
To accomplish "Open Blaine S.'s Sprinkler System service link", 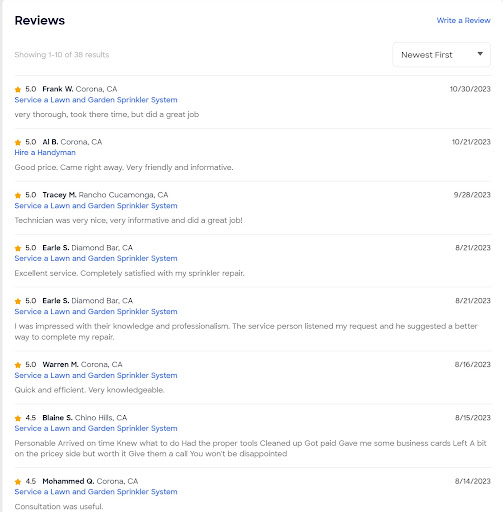I will tap(96, 428).
